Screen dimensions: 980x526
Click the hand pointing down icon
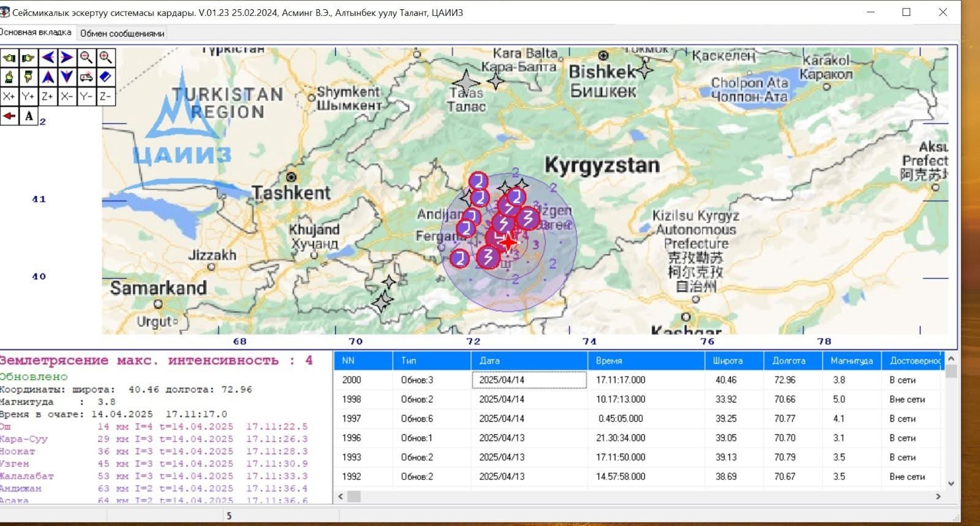pos(29,77)
